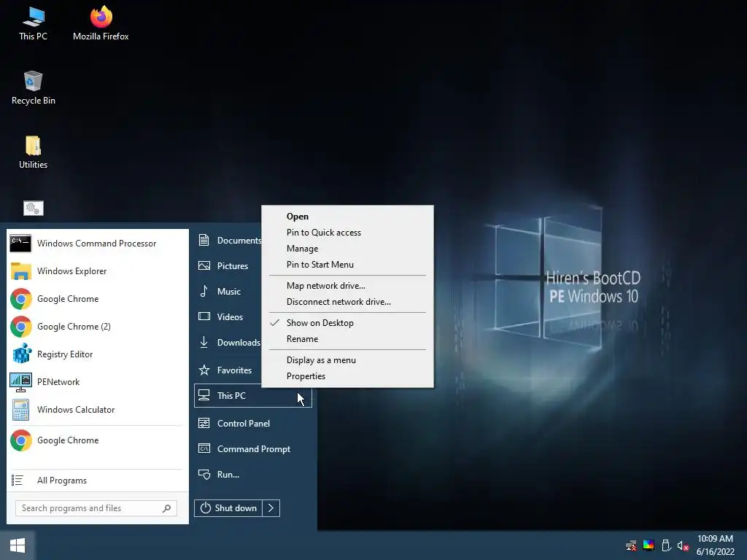
Task: Launch Windows Command Processor from start list
Action: pos(96,244)
